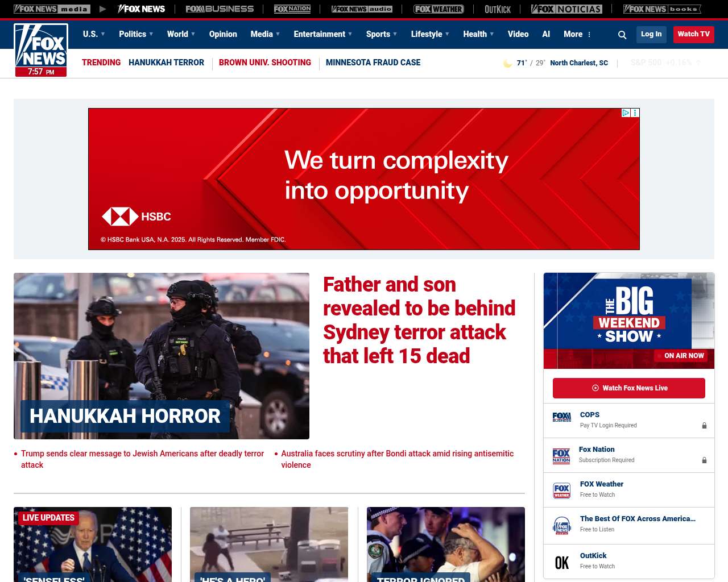Screen dimensions: 728x582
Task: Open the Big Weekend Show banner
Action: point(629,321)
